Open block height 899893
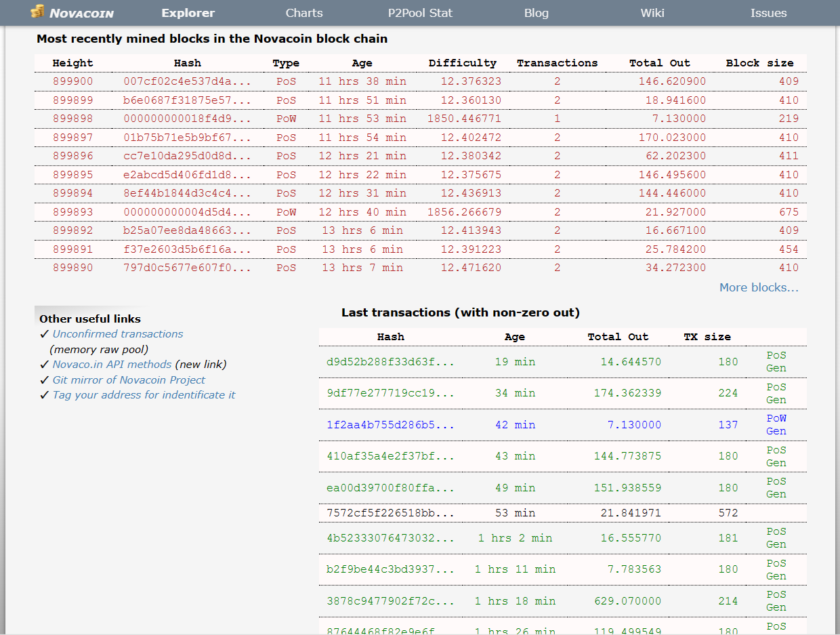 72,212
